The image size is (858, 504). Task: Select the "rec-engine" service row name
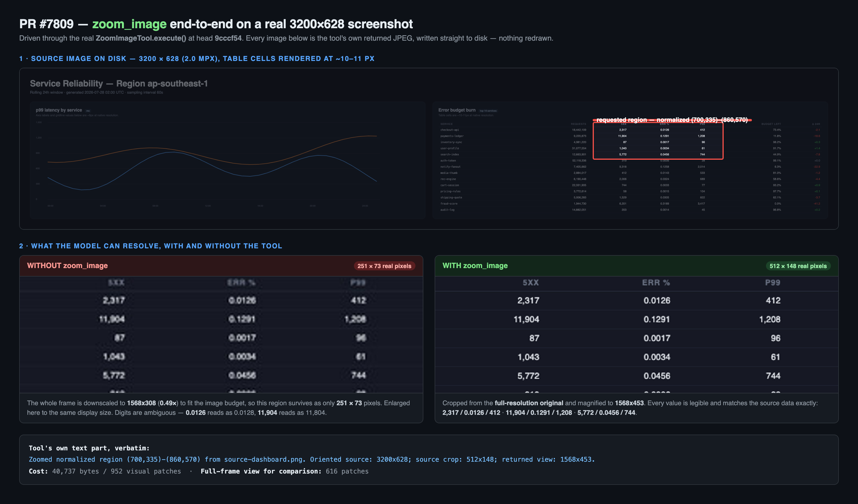point(448,179)
